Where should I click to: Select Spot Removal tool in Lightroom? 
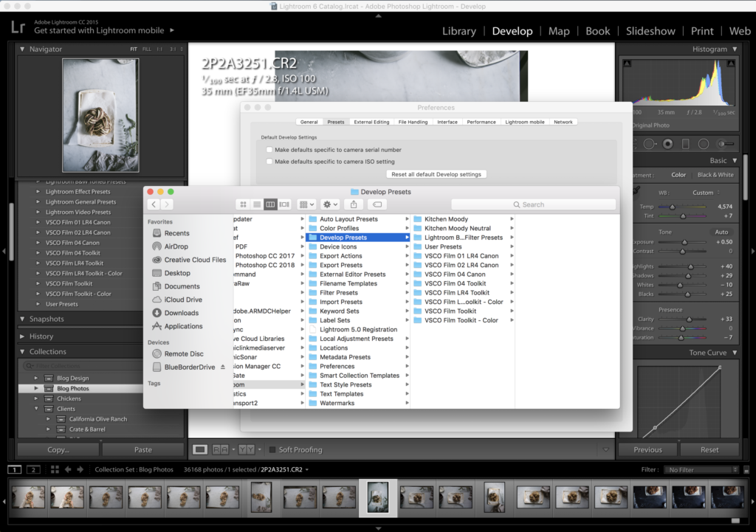(650, 144)
